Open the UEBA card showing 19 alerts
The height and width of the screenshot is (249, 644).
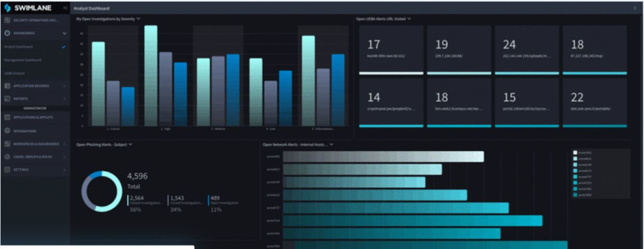coord(459,50)
